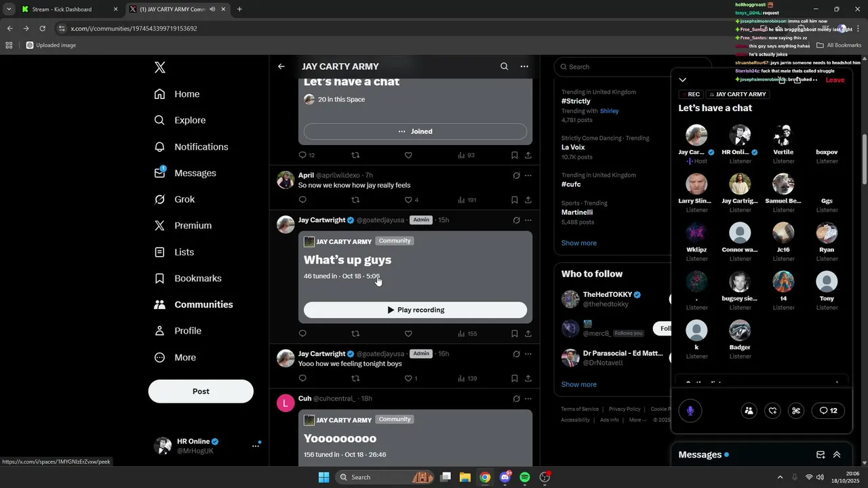Open more options on Jay Cartwright's 15h post
The height and width of the screenshot is (488, 868).
coord(528,220)
